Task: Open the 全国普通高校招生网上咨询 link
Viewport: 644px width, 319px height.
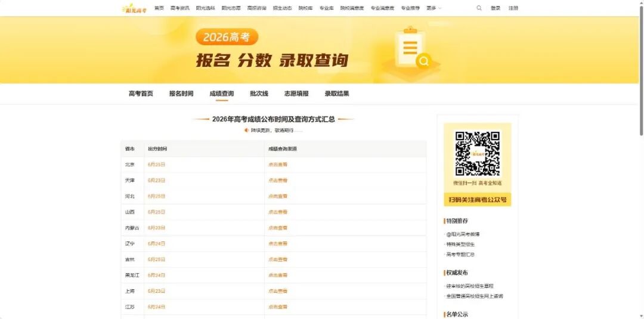Action: [475, 296]
